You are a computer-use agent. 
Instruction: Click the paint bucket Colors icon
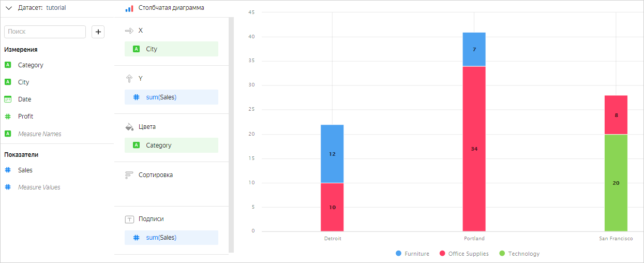[x=129, y=127]
